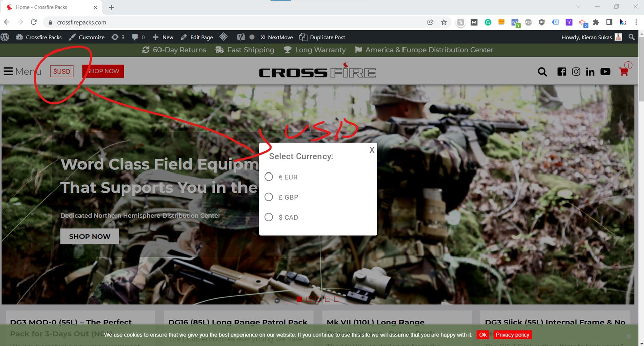Close the Select Currency popup
This screenshot has width=644, height=346.
click(x=372, y=150)
